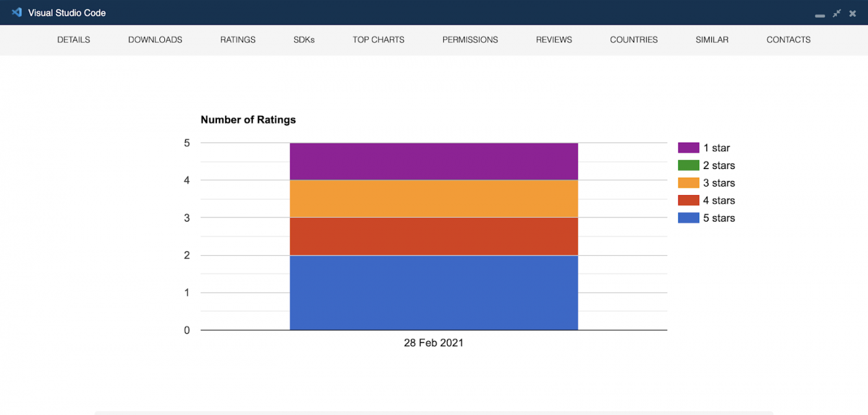Click the 'Visual Studio Code' title text

click(x=67, y=13)
